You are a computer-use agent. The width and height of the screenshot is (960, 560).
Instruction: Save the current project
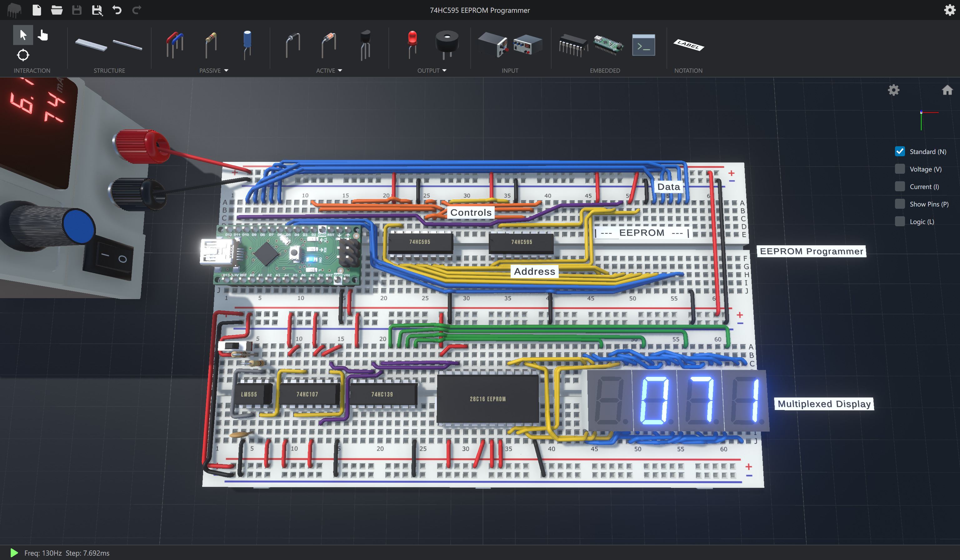(x=77, y=10)
